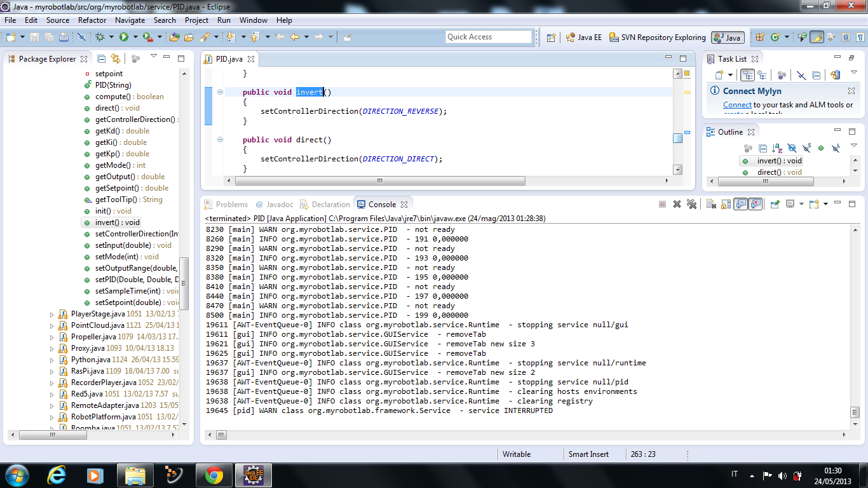
Task: Select compute() : boolean in Package Explorer
Action: pos(130,97)
